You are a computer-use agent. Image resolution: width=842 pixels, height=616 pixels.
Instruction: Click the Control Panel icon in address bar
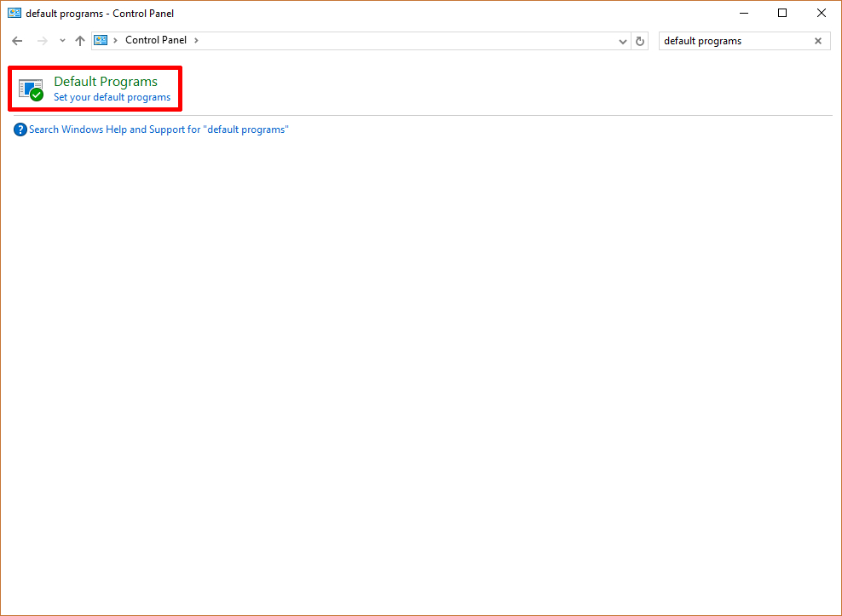click(101, 40)
